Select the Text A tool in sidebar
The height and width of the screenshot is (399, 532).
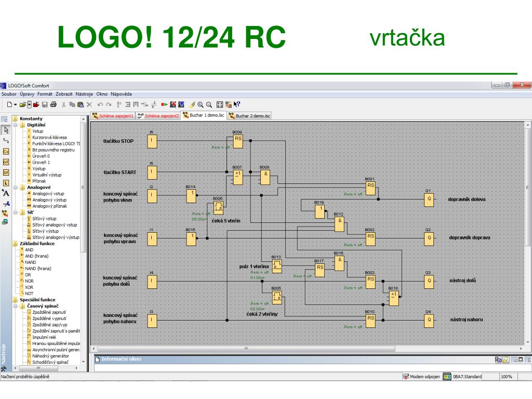coord(6,193)
